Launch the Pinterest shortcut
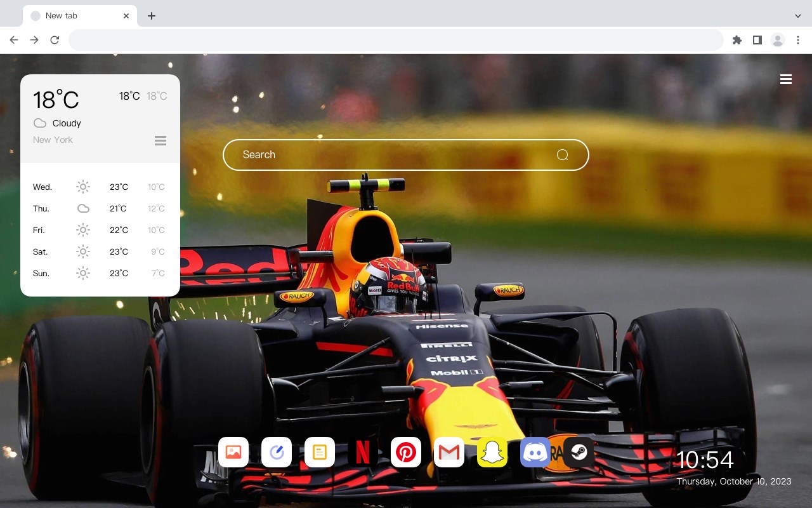Image resolution: width=812 pixels, height=508 pixels. coord(406,452)
